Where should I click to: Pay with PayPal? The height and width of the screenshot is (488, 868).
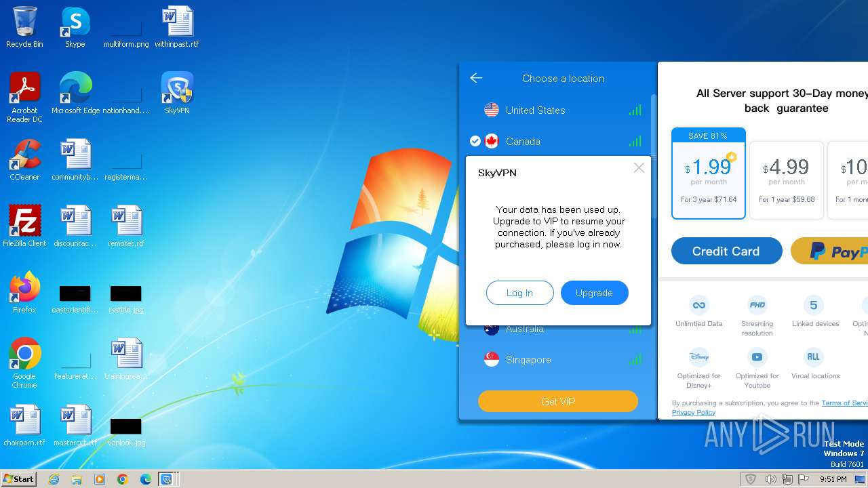click(x=829, y=251)
